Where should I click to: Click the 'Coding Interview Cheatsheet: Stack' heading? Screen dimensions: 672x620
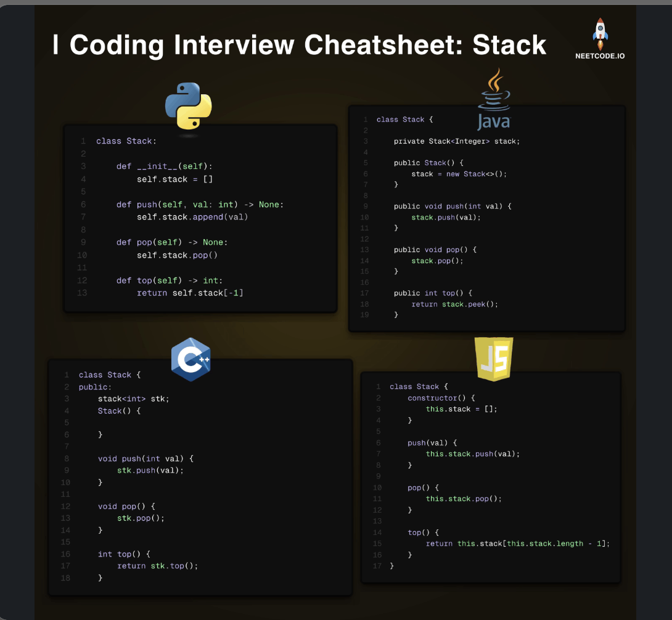tap(308, 45)
